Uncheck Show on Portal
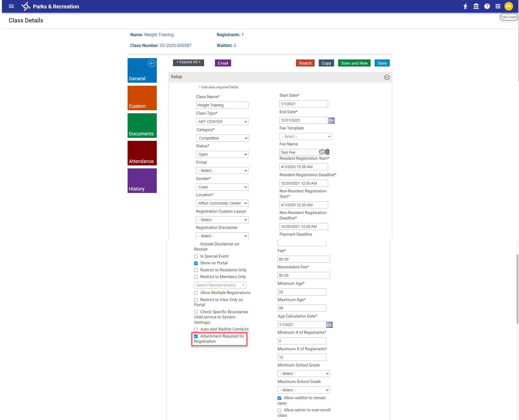 (196, 263)
